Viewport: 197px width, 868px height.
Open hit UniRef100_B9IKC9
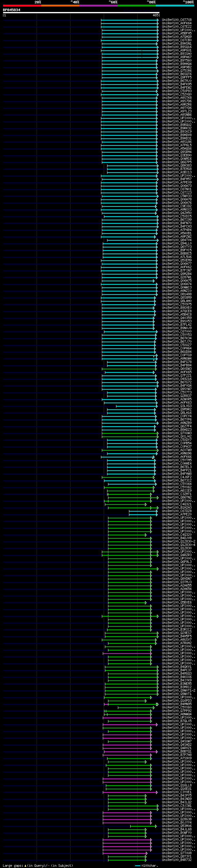176,131
